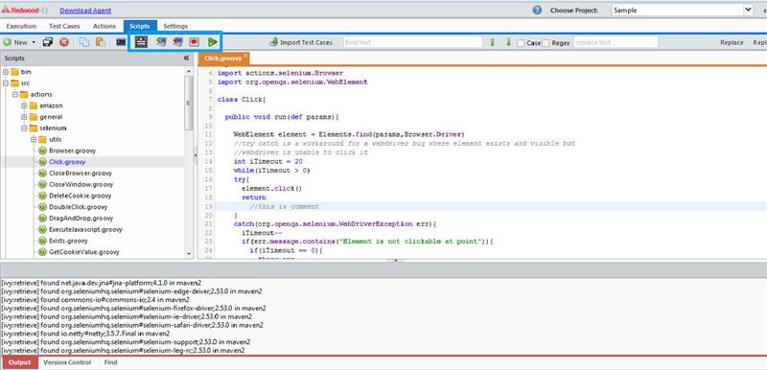This screenshot has width=767, height=370.
Task: Click the Import Test Cases icon
Action: 274,43
